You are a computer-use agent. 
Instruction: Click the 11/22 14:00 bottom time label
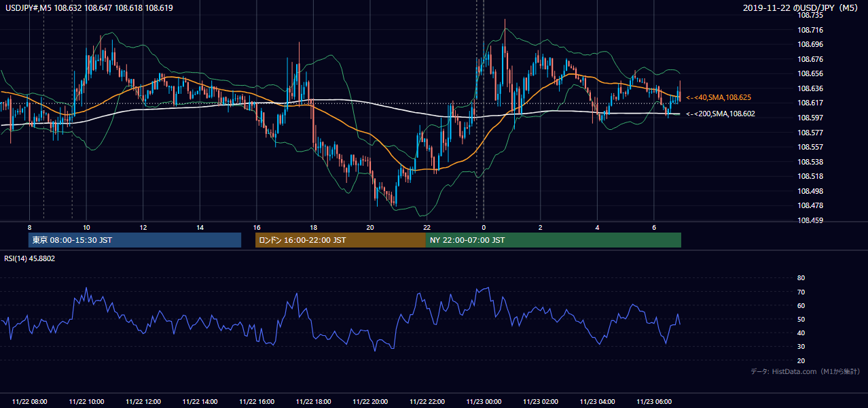(200, 402)
